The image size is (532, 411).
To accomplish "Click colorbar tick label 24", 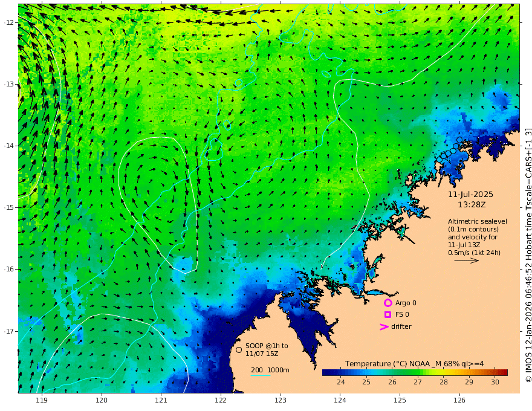I will pos(340,382).
